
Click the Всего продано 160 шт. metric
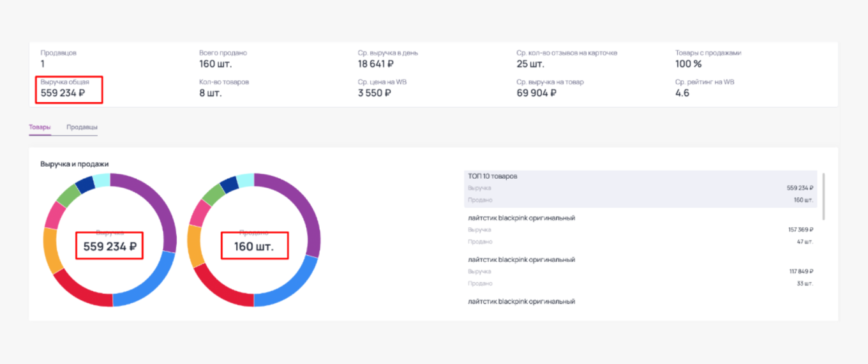(x=216, y=64)
